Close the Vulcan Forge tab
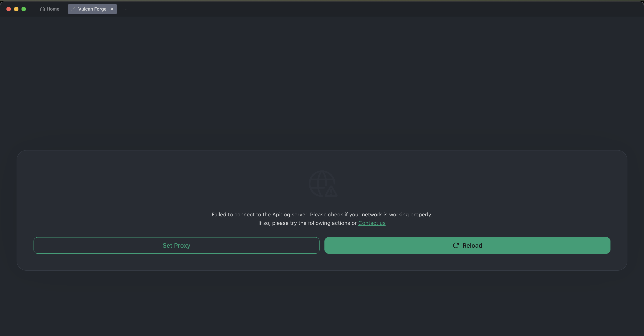Viewport: 644px width, 336px height. [112, 9]
